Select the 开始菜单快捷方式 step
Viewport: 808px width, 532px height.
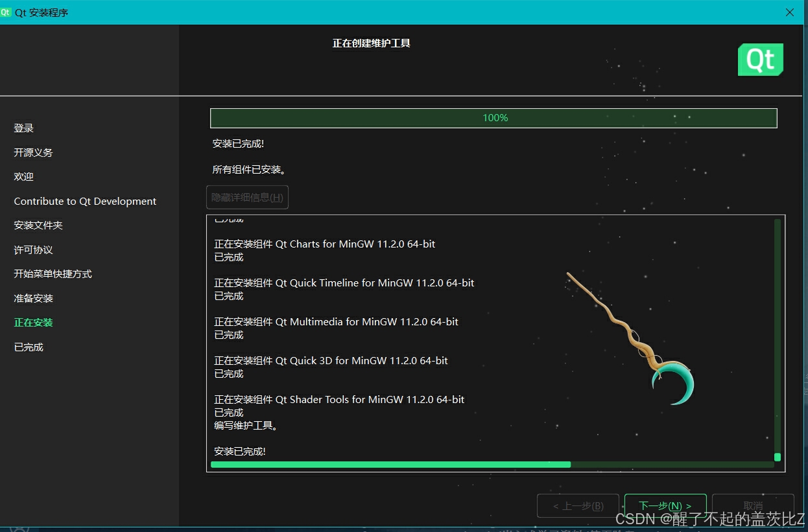[x=53, y=274]
